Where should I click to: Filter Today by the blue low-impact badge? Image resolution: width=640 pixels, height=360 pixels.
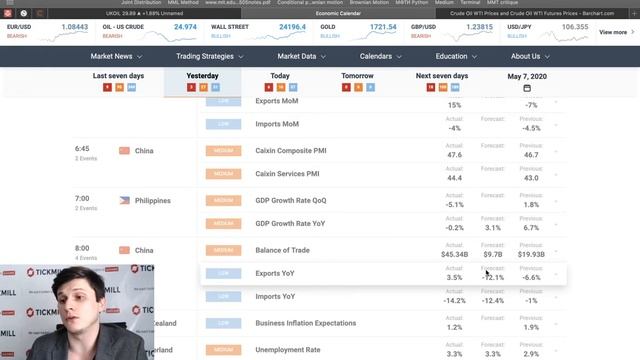[293, 87]
